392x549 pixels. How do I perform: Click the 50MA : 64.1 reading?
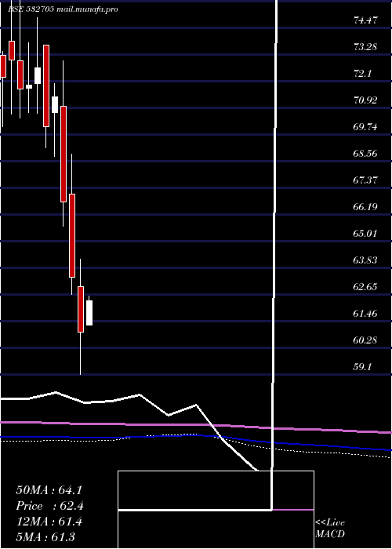[x=49, y=490]
